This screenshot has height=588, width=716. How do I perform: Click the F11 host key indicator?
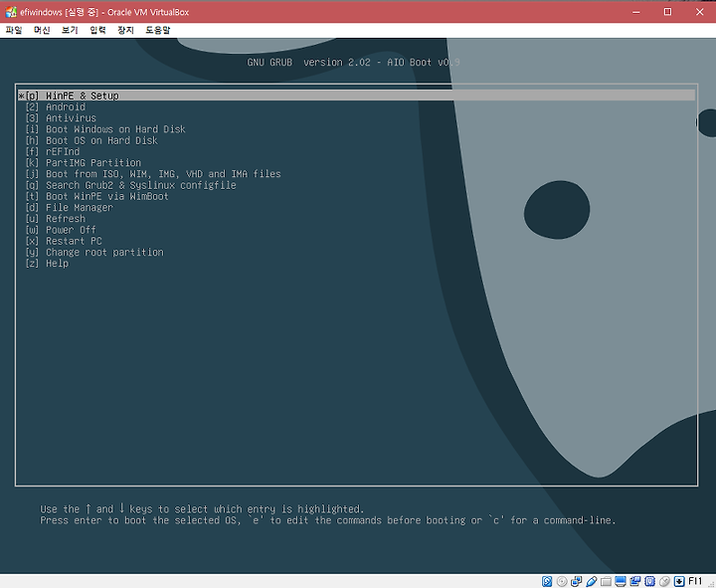695,581
